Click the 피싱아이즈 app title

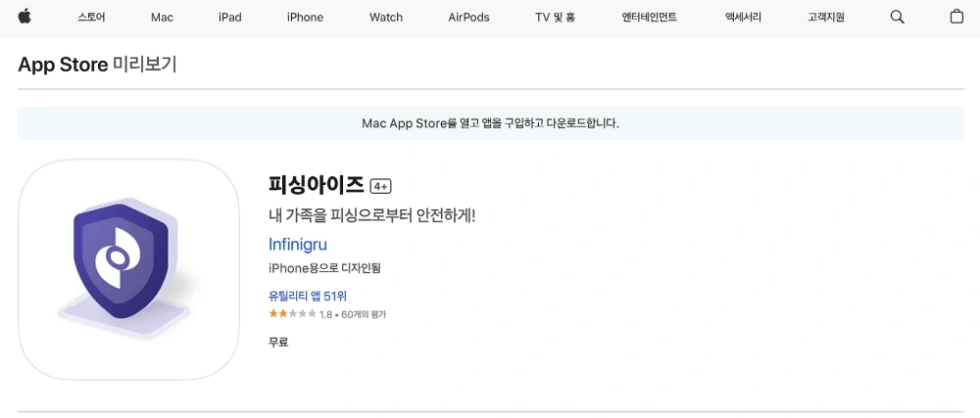316,185
